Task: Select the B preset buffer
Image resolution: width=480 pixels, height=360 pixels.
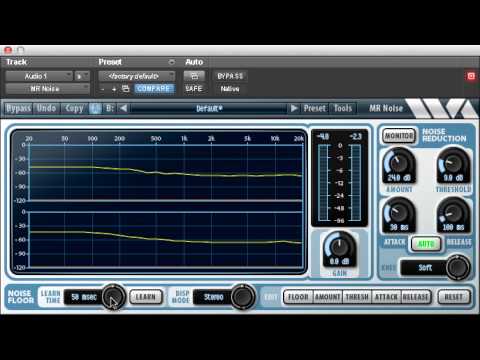Action: pyautogui.click(x=109, y=108)
